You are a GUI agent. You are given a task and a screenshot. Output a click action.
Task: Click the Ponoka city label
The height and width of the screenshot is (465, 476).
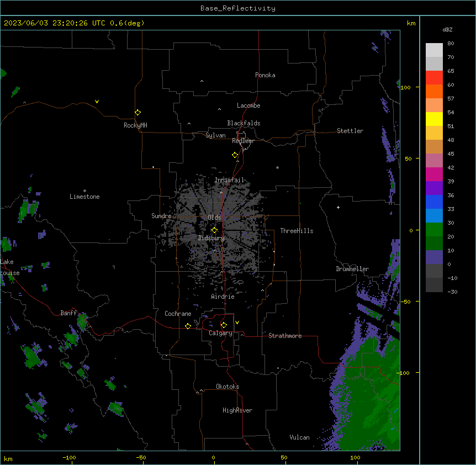(x=265, y=75)
